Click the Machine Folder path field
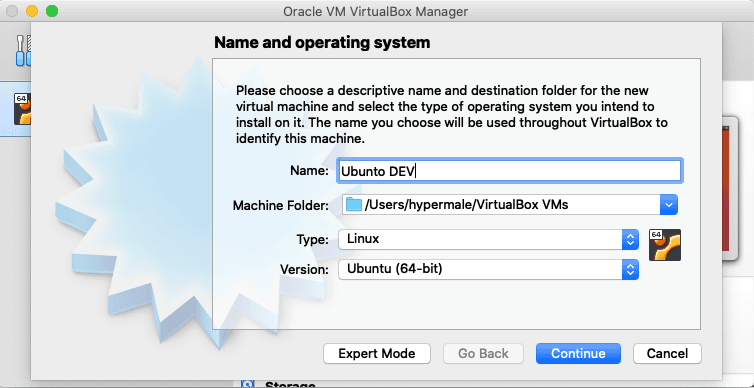 [510, 205]
